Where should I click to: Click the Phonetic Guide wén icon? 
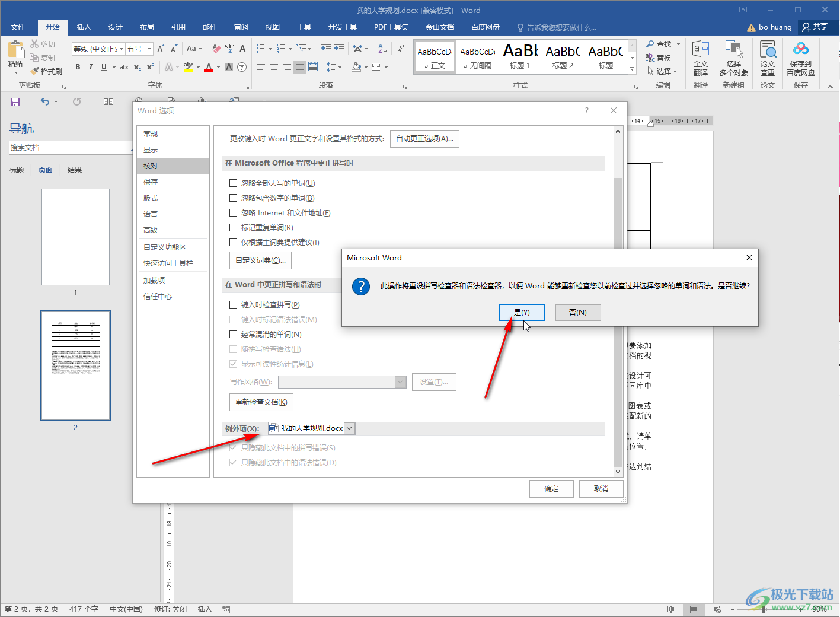(x=229, y=49)
